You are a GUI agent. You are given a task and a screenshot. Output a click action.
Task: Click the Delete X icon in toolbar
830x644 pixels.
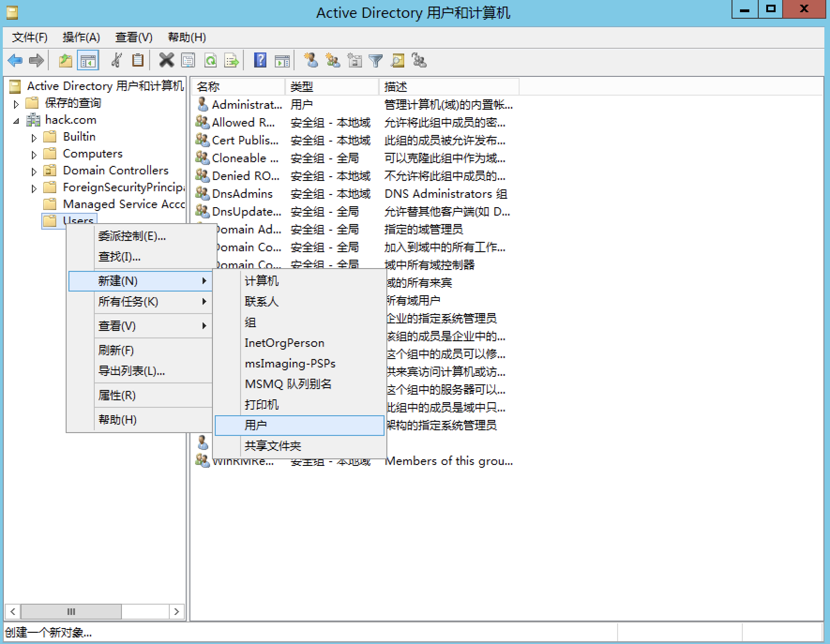click(x=166, y=60)
